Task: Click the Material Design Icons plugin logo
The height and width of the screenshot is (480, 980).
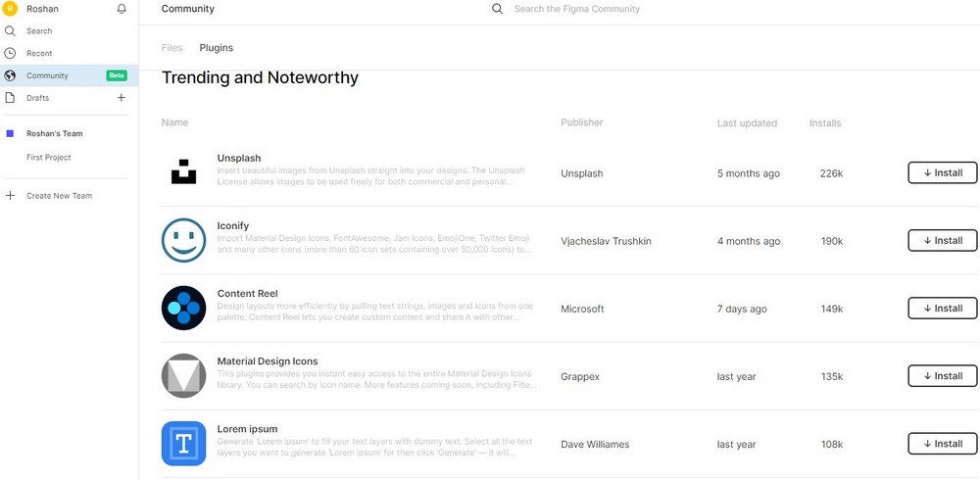Action: tap(183, 375)
